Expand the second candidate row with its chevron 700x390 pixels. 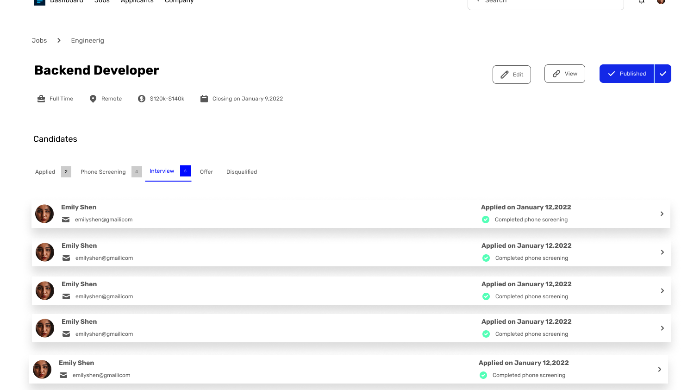tap(662, 252)
